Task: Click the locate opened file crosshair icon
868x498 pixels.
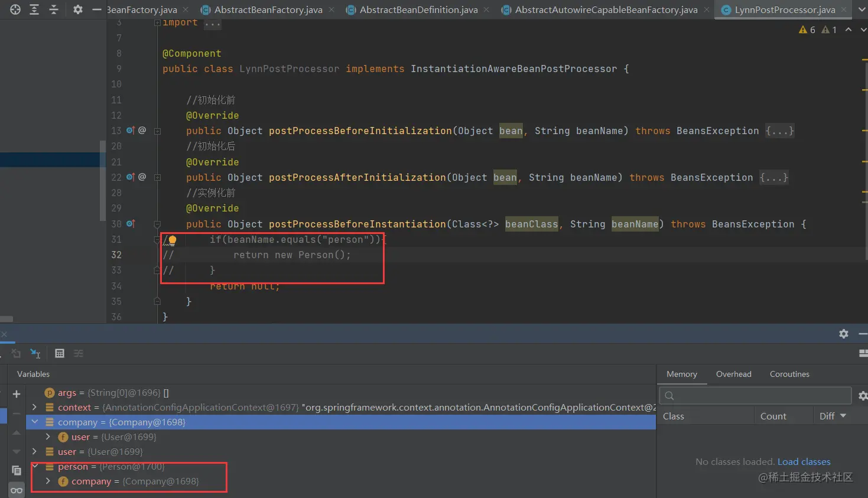Action: (x=15, y=9)
